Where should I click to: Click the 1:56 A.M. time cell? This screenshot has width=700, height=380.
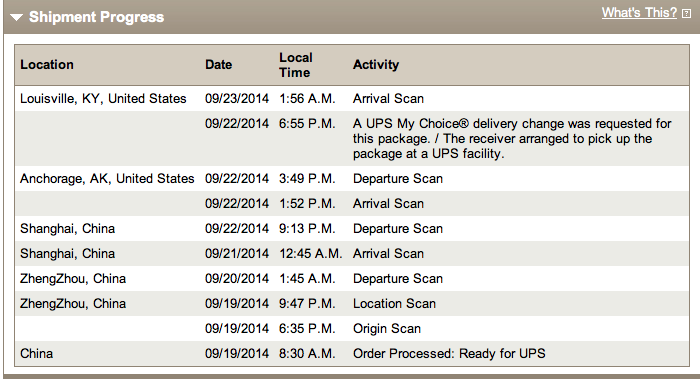click(307, 99)
